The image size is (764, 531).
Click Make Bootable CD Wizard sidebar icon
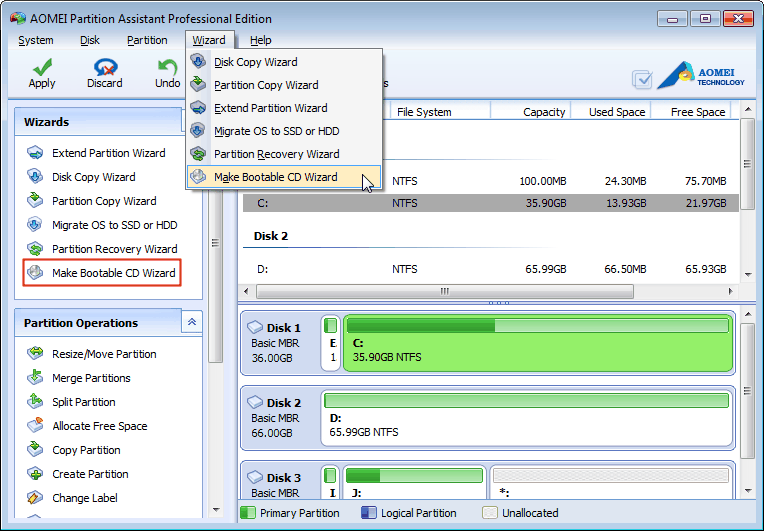click(x=35, y=273)
